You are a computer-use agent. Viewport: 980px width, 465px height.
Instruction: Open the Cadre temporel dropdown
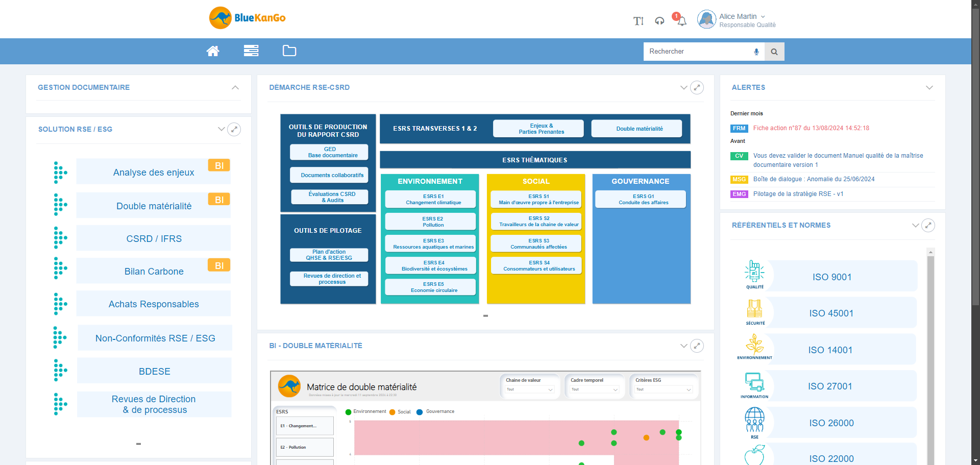(x=595, y=389)
